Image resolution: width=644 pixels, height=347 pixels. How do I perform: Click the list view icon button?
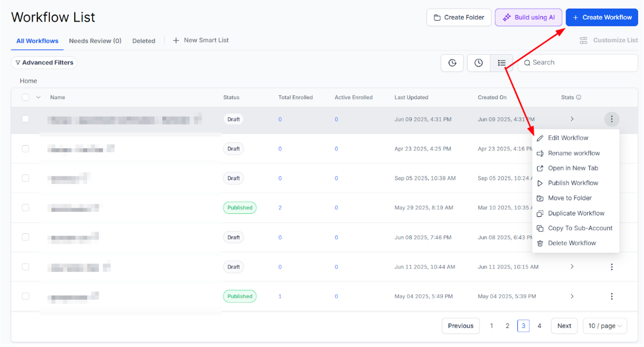tap(502, 63)
